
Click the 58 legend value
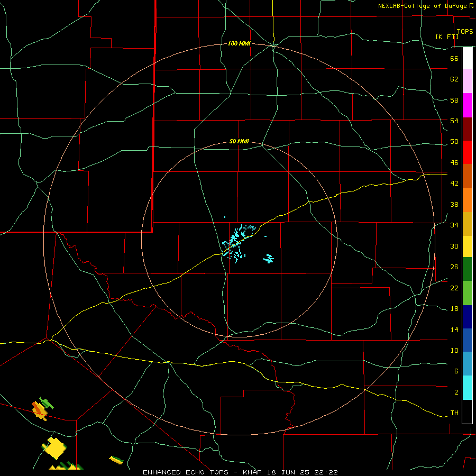(454, 100)
